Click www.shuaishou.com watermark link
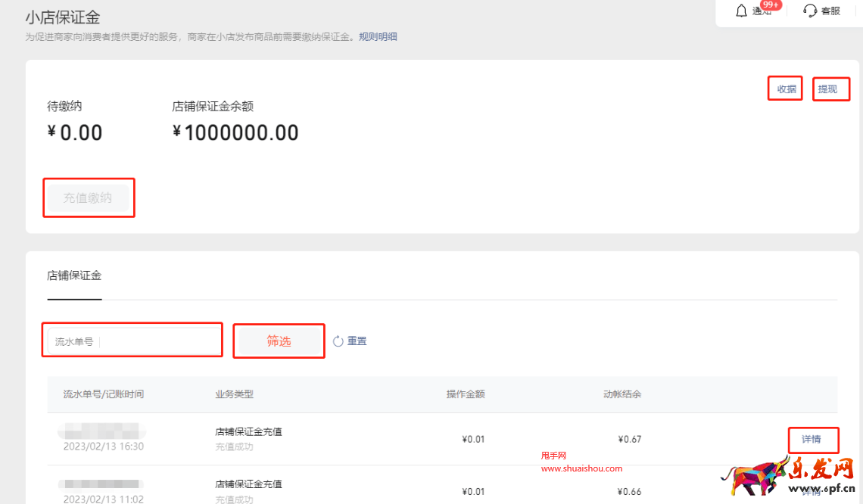The image size is (863, 504). (x=582, y=468)
